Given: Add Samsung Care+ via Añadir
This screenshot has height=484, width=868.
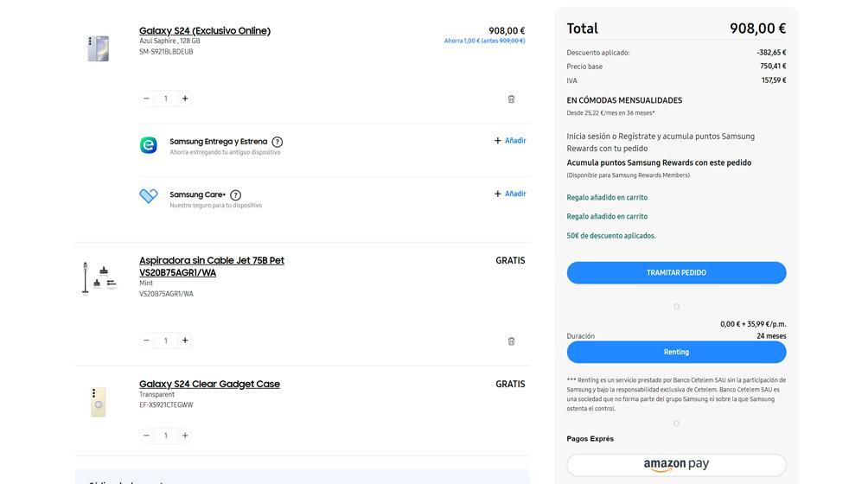Looking at the screenshot, I should pos(510,194).
